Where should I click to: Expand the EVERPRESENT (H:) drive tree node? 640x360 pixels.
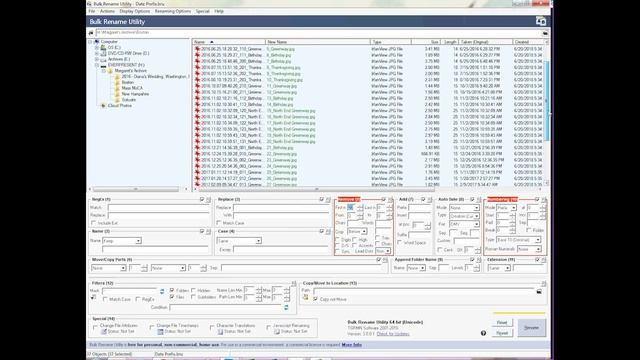[x=97, y=65]
